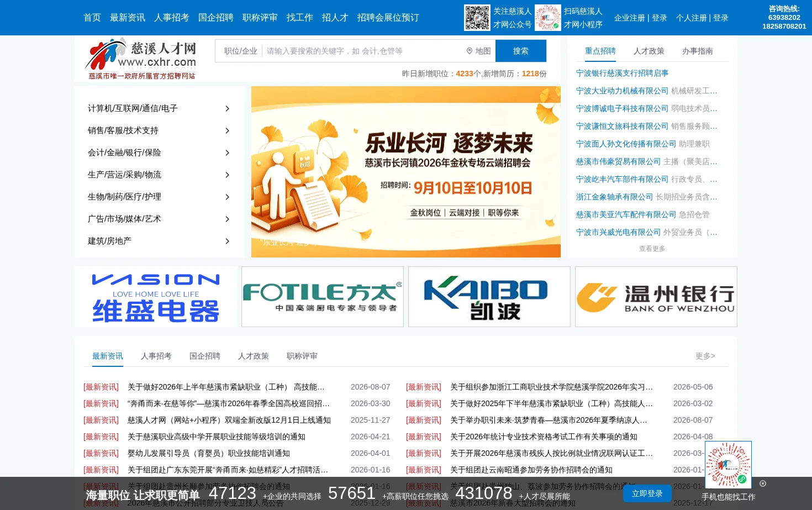Expand 生物/制药/医疗/护理 category arrow
This screenshot has height=510, width=812.
[227, 197]
